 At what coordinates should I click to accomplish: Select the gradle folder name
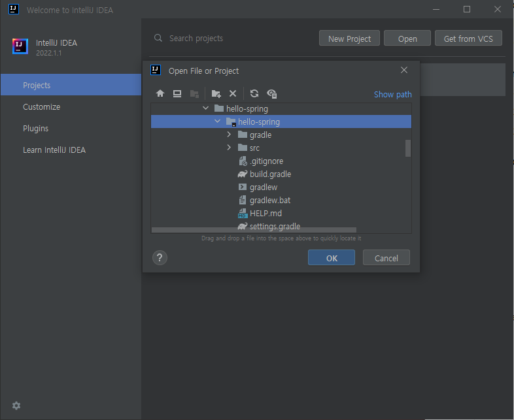point(261,135)
